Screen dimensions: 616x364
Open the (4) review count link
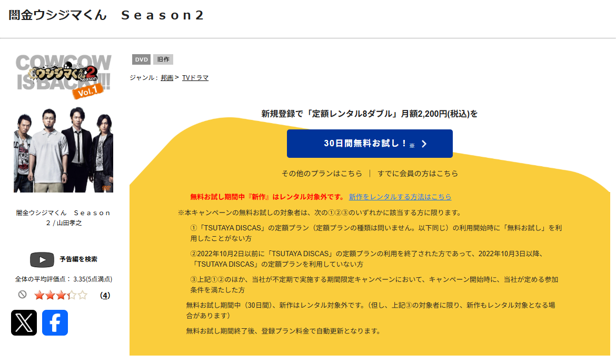tap(105, 296)
